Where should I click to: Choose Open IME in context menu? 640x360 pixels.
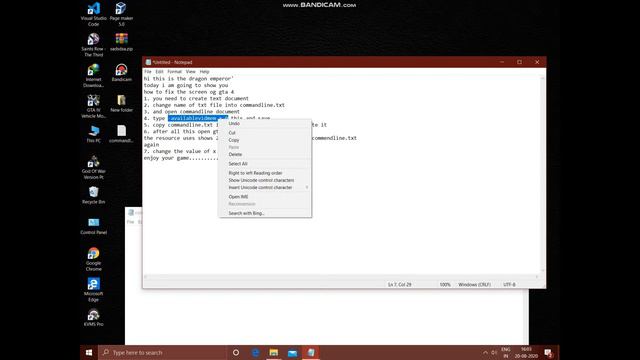264,197
